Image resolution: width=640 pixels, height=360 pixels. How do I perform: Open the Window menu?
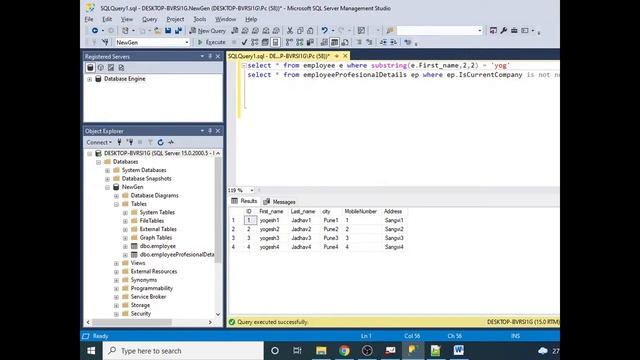(225, 19)
